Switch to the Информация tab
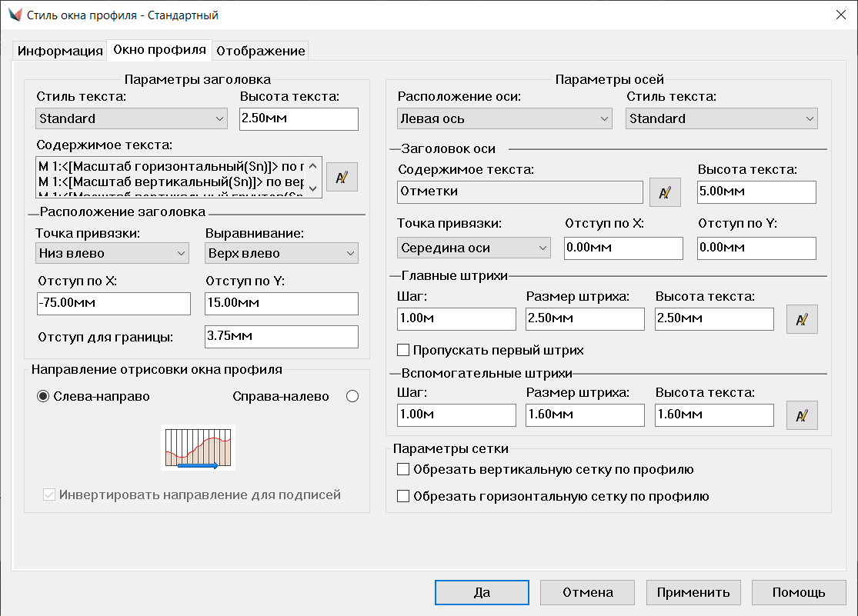Viewport: 858px width, 616px height. point(60,51)
